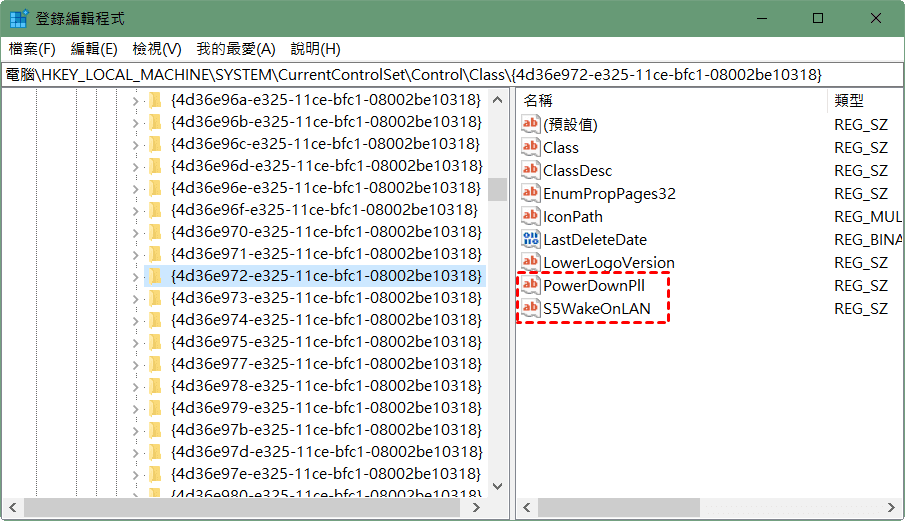
Task: Click left arrow of tree pane horizontal scrollbar
Action: 13,508
